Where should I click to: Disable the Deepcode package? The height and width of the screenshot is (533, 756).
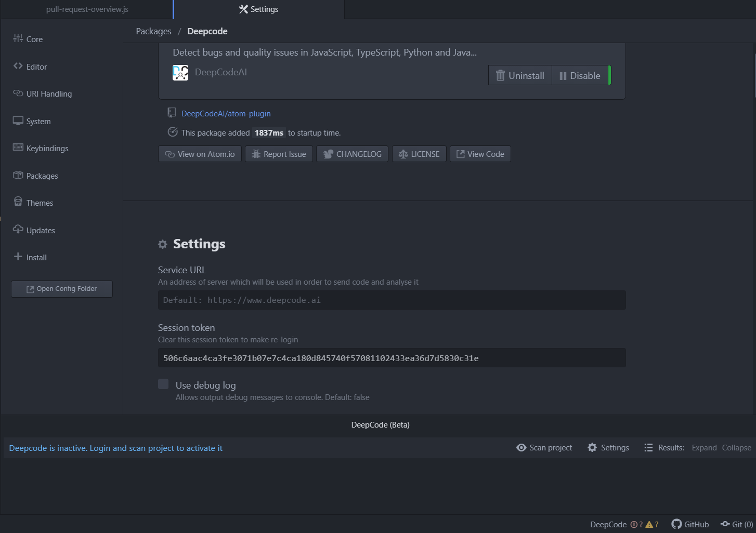[580, 75]
